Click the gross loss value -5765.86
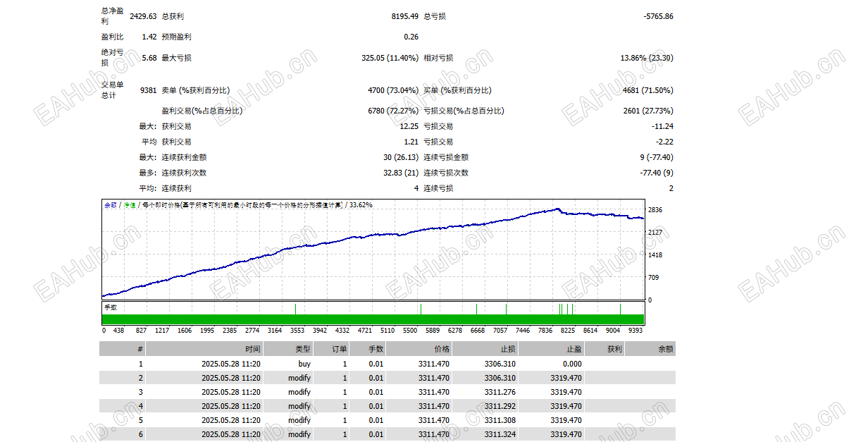868x442 pixels. 658,16
